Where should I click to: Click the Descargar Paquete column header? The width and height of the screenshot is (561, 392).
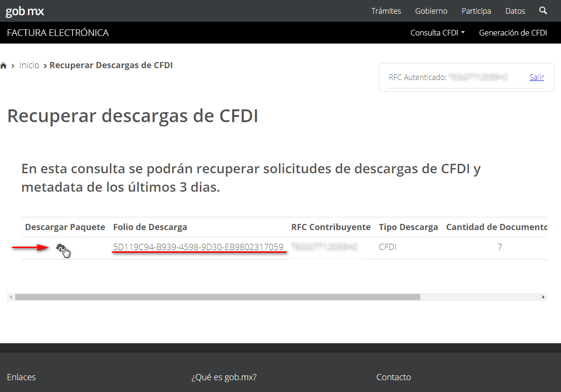[x=65, y=227]
